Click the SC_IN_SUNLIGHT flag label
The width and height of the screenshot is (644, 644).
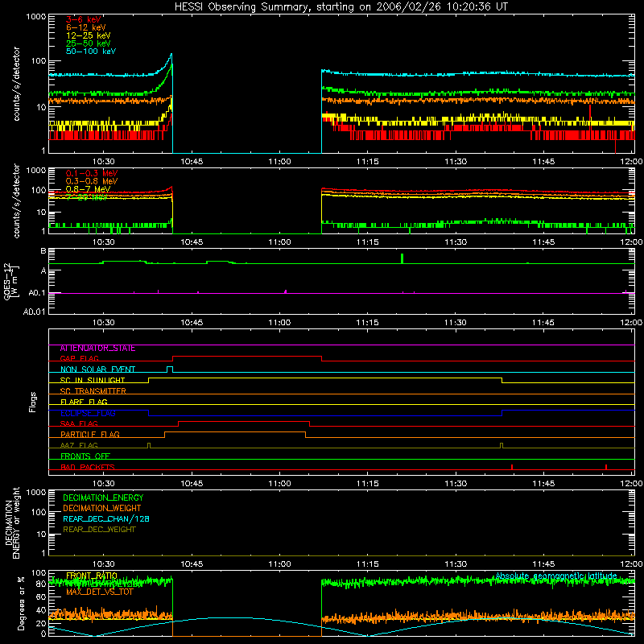click(93, 380)
